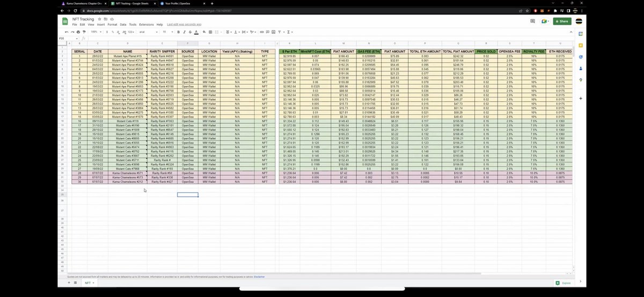Open the Extensions menu
Screen dimensions: 644x297
(147, 25)
